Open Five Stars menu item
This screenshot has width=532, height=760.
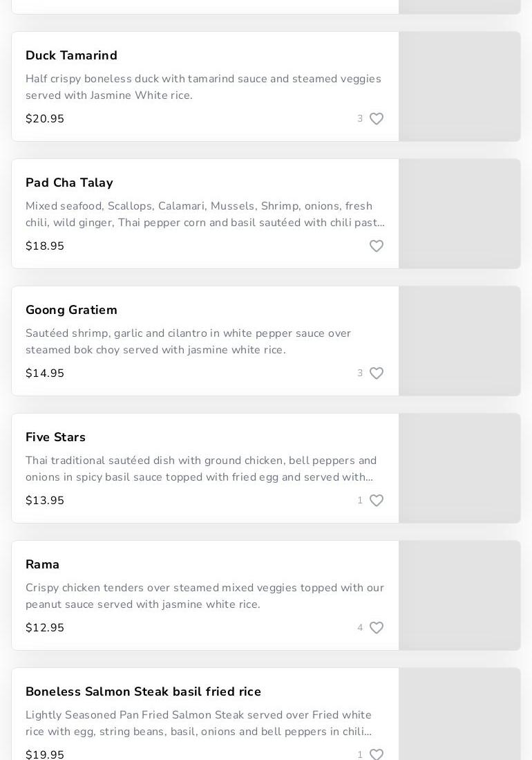tap(55, 437)
